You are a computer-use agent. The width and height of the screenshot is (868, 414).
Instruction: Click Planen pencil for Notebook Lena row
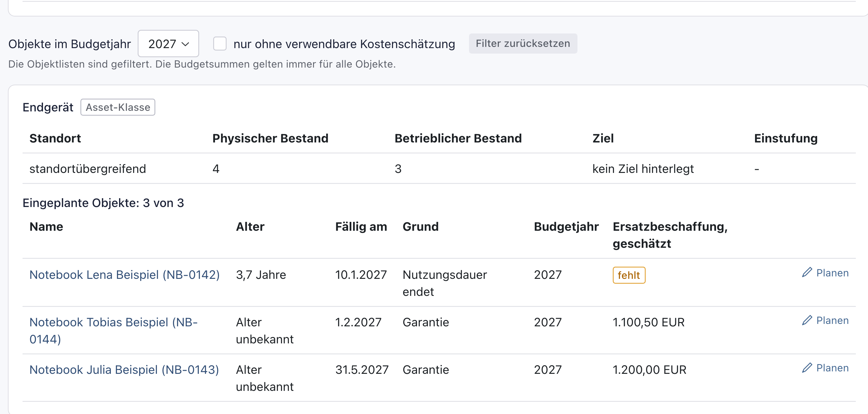point(825,273)
